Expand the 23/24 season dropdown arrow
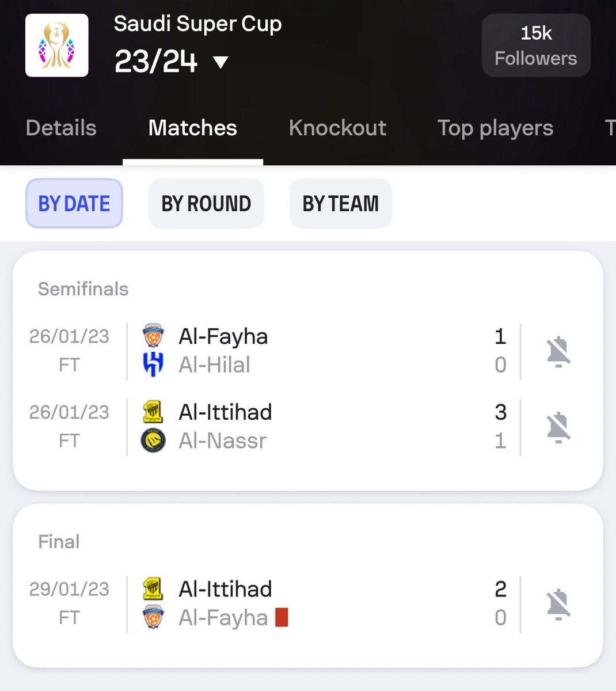Viewport: 616px width, 691px height. pyautogui.click(x=221, y=62)
